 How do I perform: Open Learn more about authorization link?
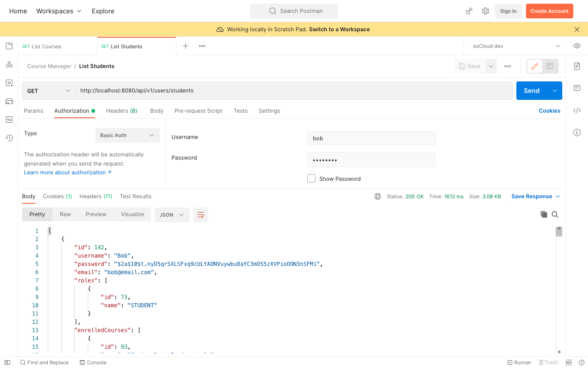(68, 172)
